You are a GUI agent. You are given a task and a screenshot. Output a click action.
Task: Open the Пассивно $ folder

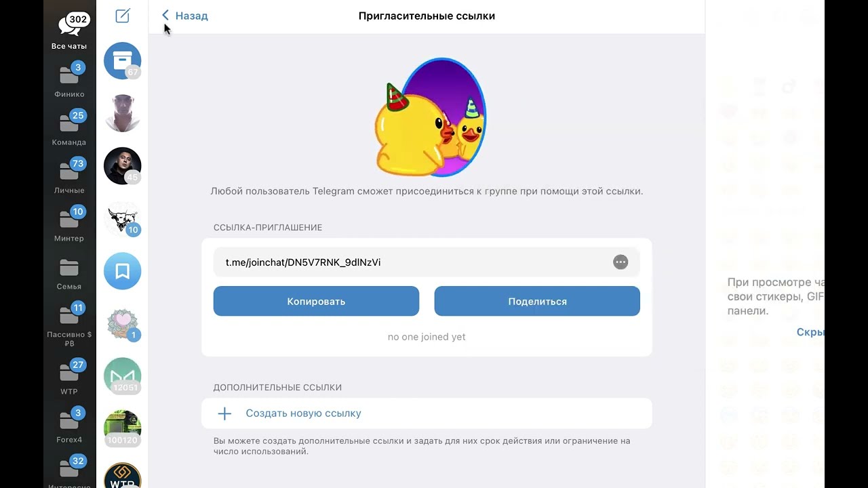pos(69,323)
